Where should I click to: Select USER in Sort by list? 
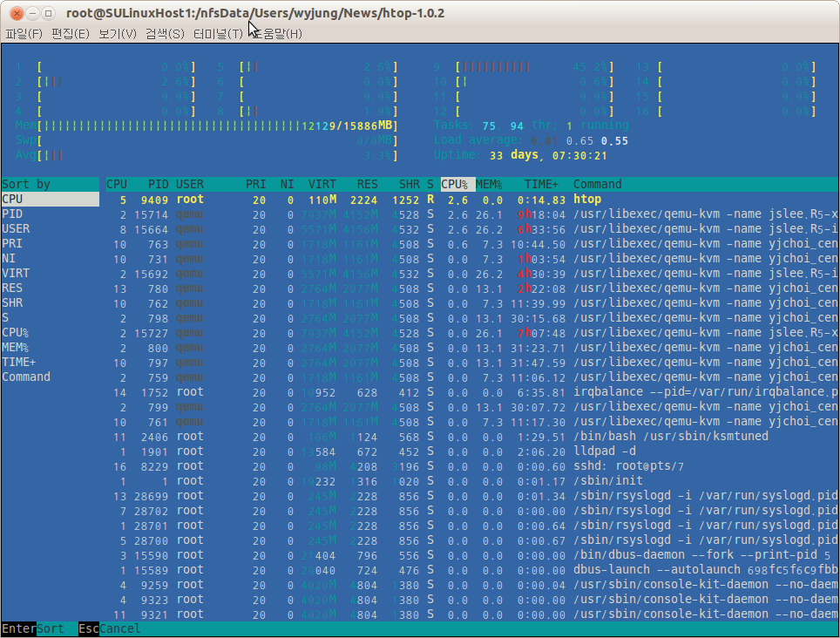click(50, 228)
